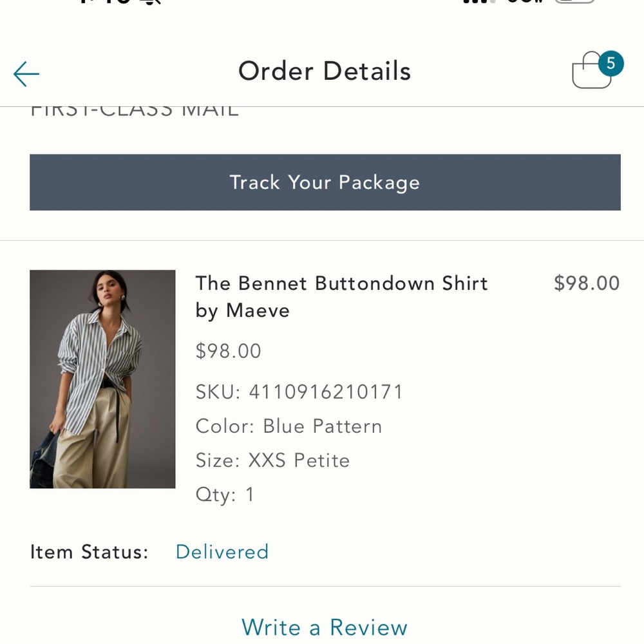The image size is (644, 644).
Task: Tap the clock in the status bar
Action: (x=103, y=3)
